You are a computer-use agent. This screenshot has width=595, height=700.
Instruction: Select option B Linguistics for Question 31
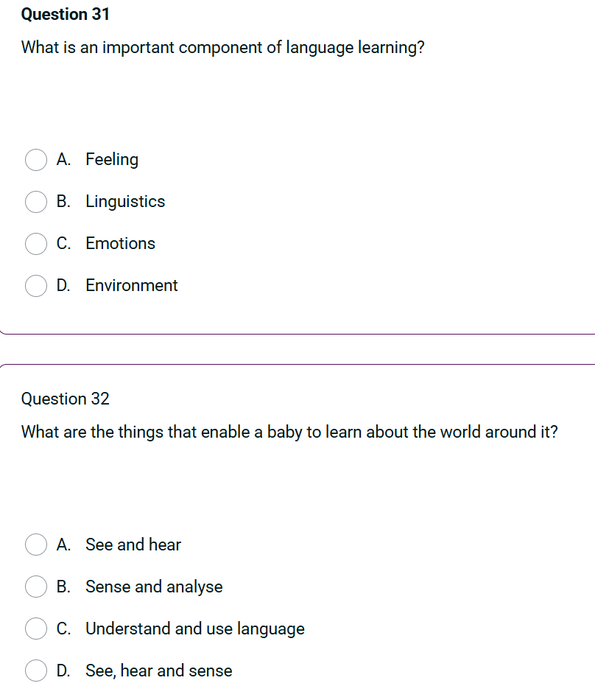(35, 202)
